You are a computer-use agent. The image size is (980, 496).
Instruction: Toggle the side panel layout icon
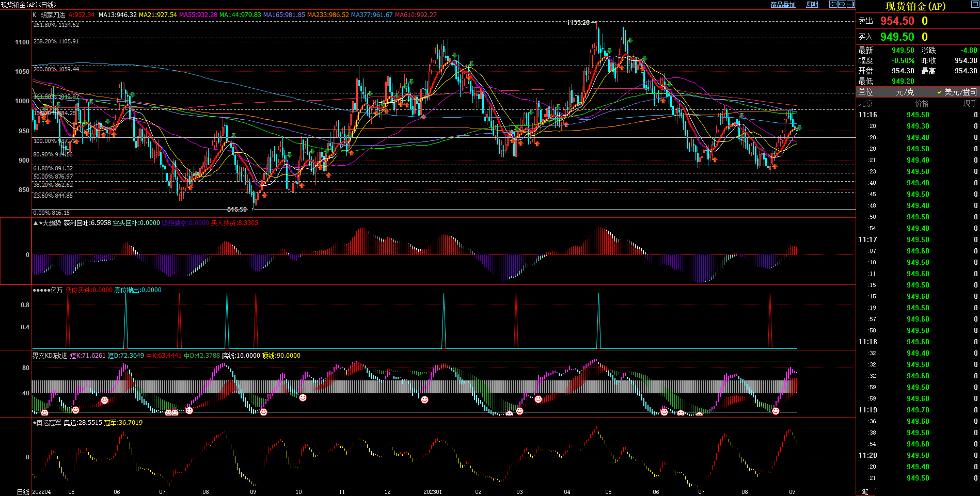[850, 4]
